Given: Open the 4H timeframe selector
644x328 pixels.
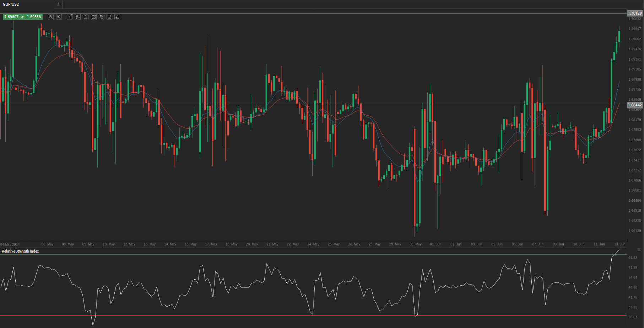Looking at the screenshot, I should 70,17.
